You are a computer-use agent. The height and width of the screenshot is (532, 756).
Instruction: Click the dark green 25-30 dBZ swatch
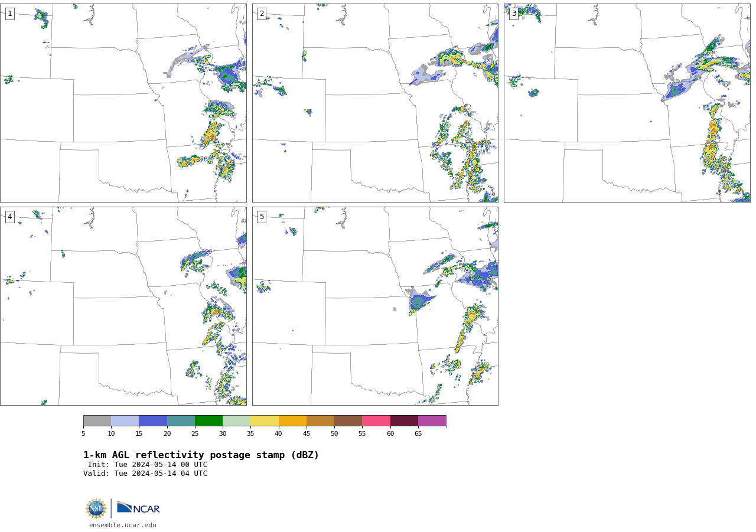tap(208, 420)
